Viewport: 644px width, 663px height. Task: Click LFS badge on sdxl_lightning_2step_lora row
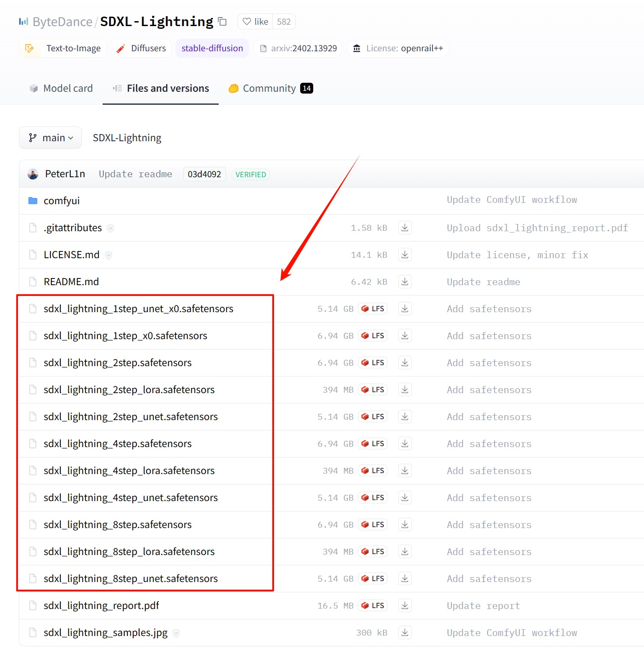tap(373, 390)
